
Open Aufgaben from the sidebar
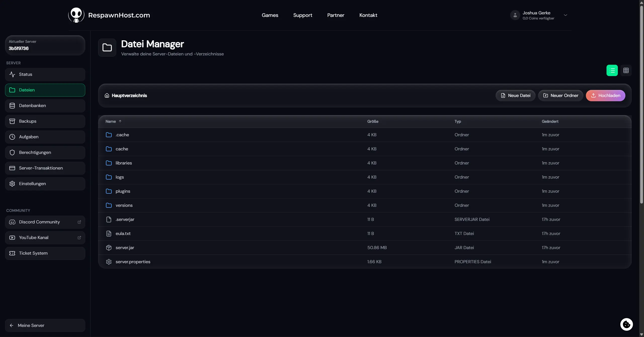click(x=45, y=137)
